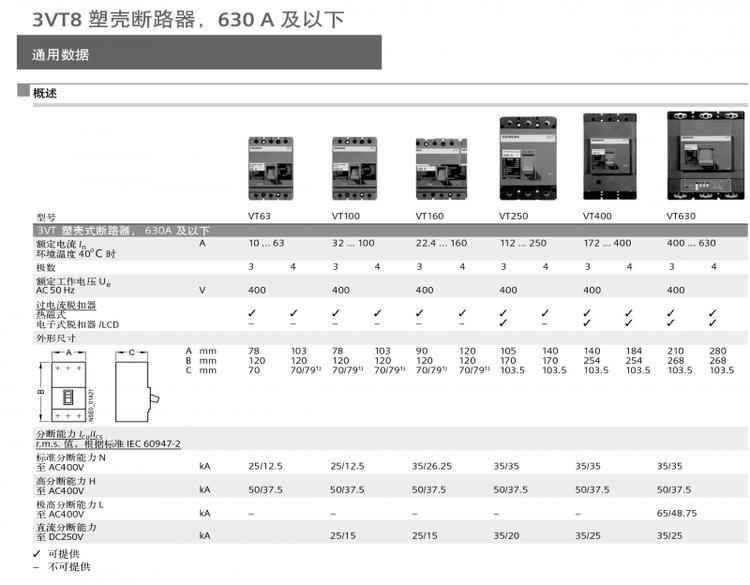Click the 'r.m.s. 值, 根据标准 IEC 60947-2' line
The width and height of the screenshot is (750, 585).
coord(109,444)
